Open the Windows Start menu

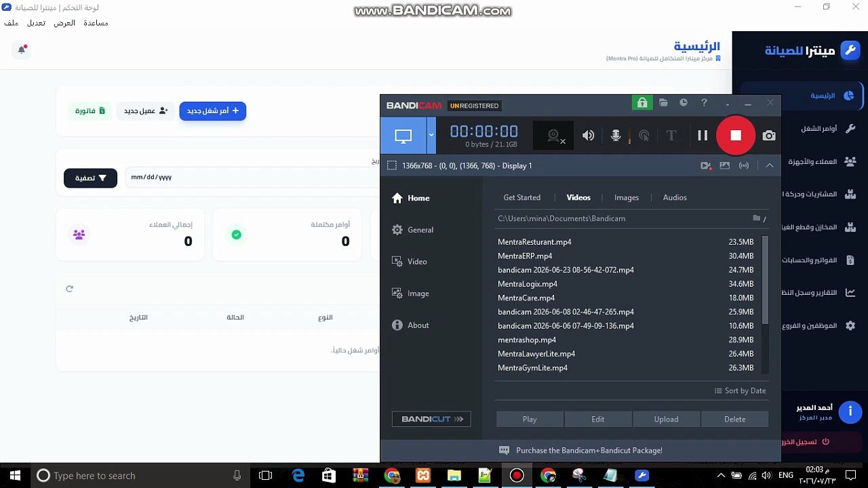(x=16, y=476)
